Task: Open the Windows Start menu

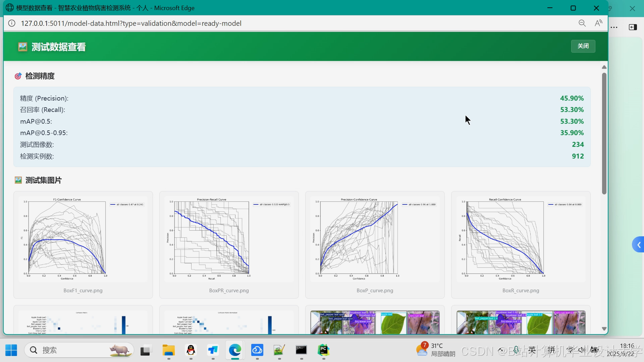Action: 11,350
